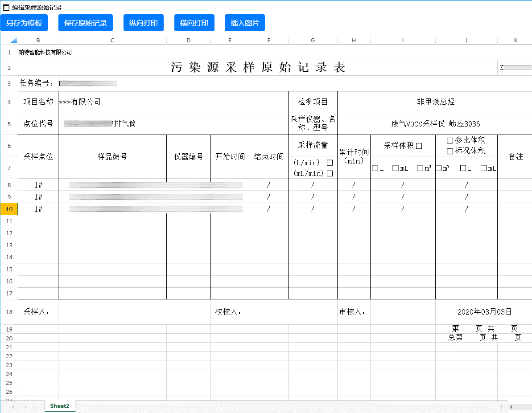This screenshot has height=413, width=532.
Task: Choose 纵向打印 portrait print
Action: click(144, 23)
